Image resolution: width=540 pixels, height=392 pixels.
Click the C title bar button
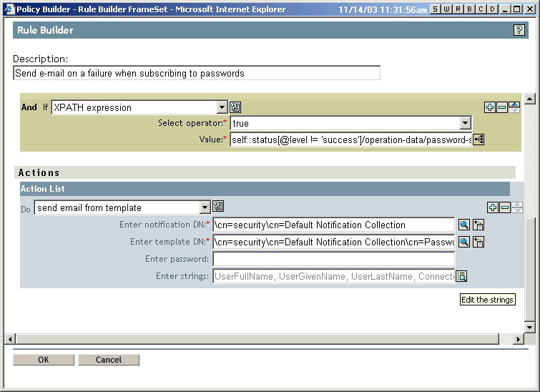[x=481, y=9]
